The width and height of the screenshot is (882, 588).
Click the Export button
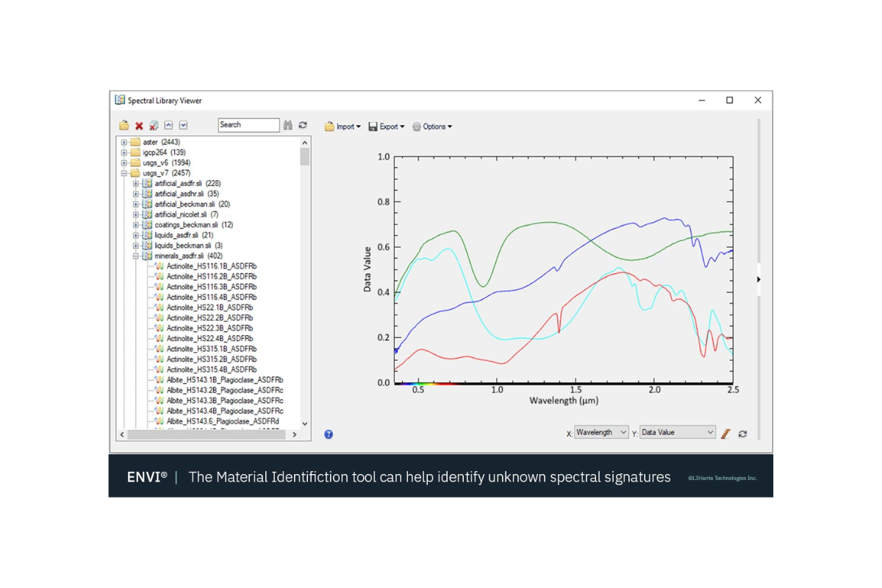[x=387, y=126]
